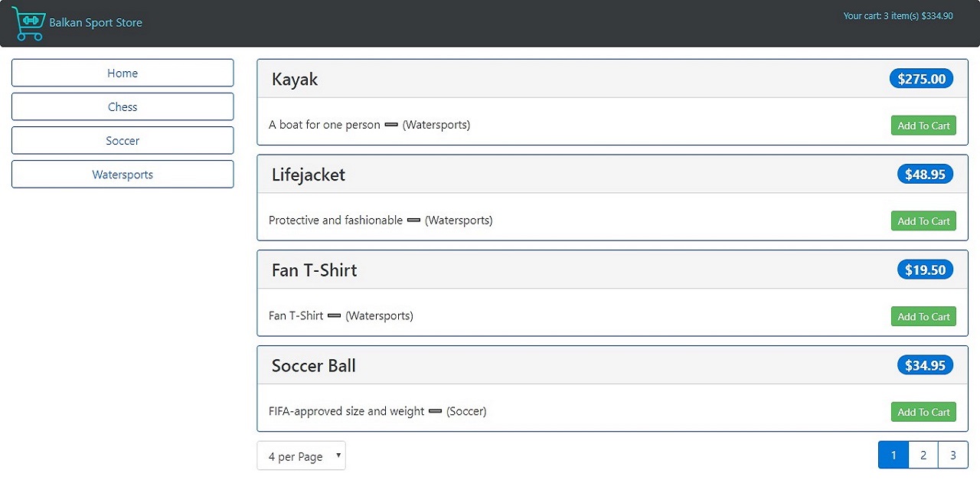Click the $48.95 price badge on Lifejacket
This screenshot has width=980, height=490.
point(925,174)
